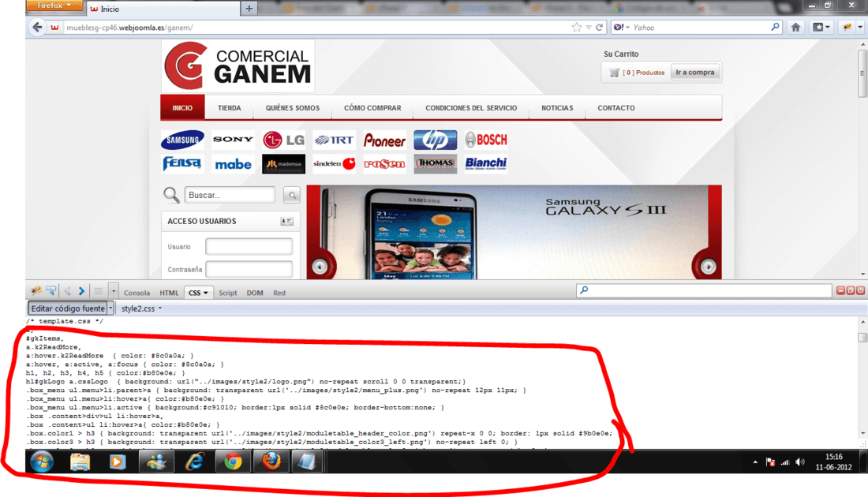This screenshot has height=497, width=868.
Task: Open a new Firefox tab
Action: click(x=249, y=9)
